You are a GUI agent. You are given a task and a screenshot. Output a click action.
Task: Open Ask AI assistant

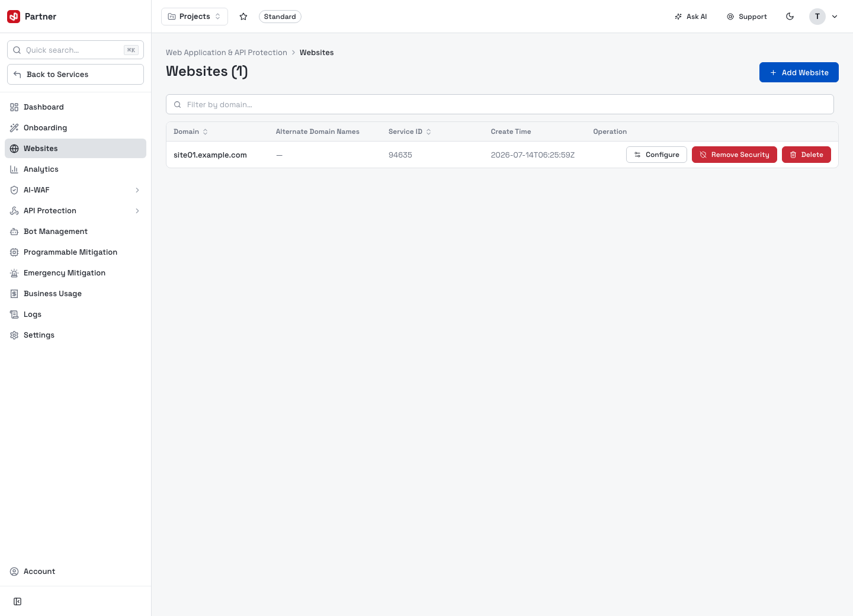pyautogui.click(x=691, y=17)
